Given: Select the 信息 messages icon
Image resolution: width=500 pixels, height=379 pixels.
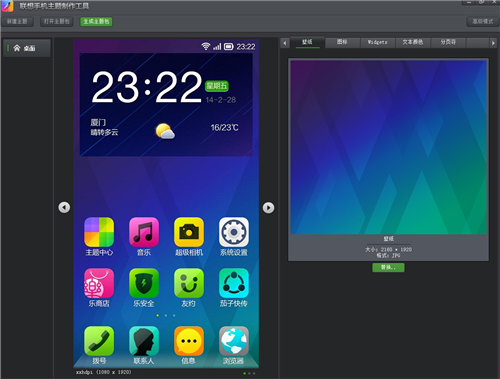Looking at the screenshot, I should pos(189,341).
